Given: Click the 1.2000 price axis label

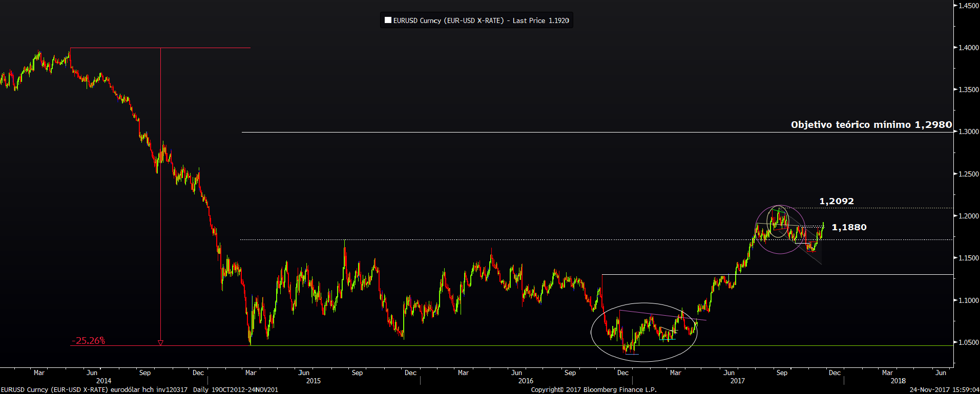Looking at the screenshot, I should coord(969,216).
